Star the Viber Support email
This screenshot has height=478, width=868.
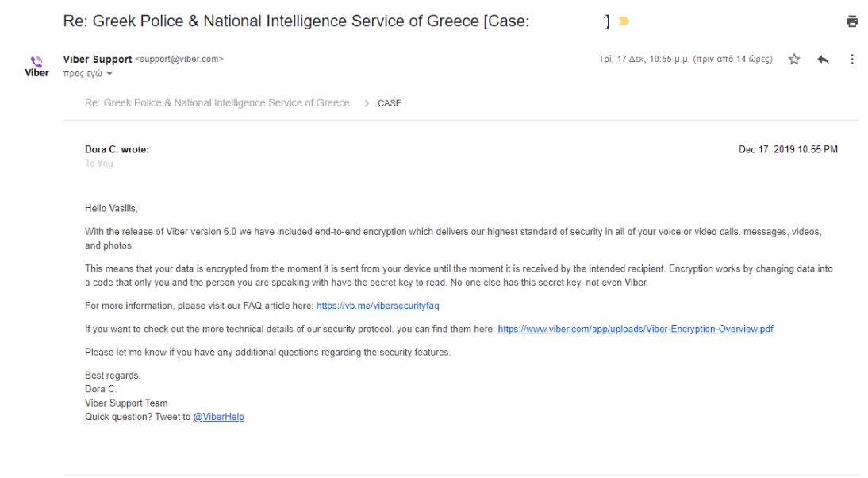pyautogui.click(x=794, y=60)
